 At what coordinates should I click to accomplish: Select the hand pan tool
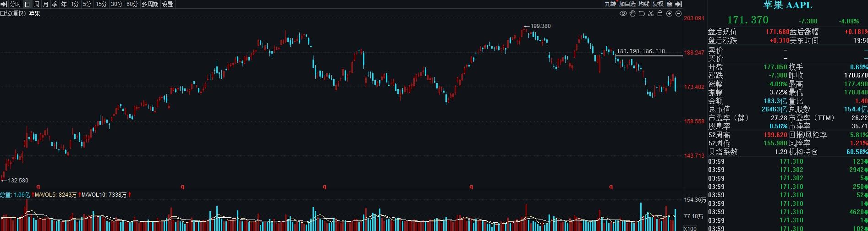tap(632, 14)
